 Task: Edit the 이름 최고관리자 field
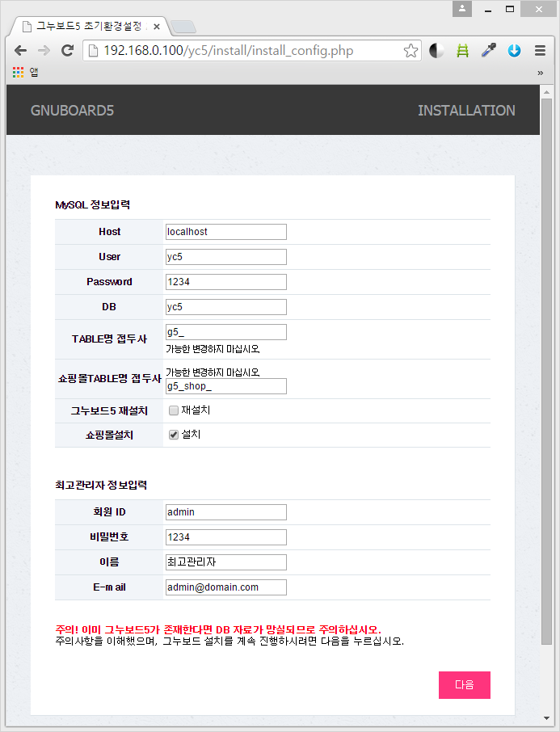point(226,562)
